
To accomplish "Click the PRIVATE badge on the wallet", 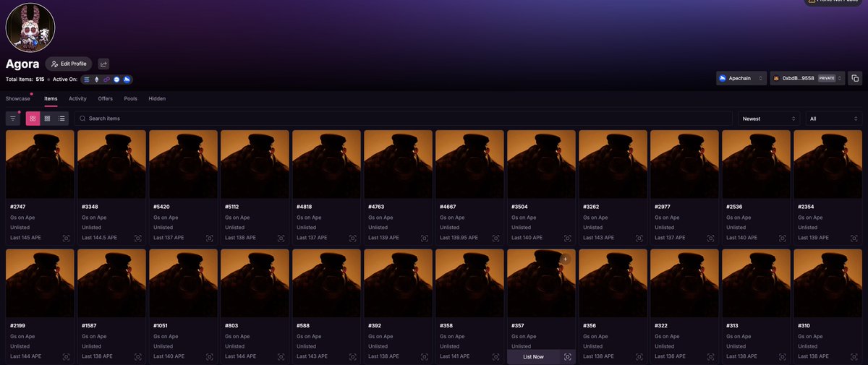I will click(x=826, y=78).
